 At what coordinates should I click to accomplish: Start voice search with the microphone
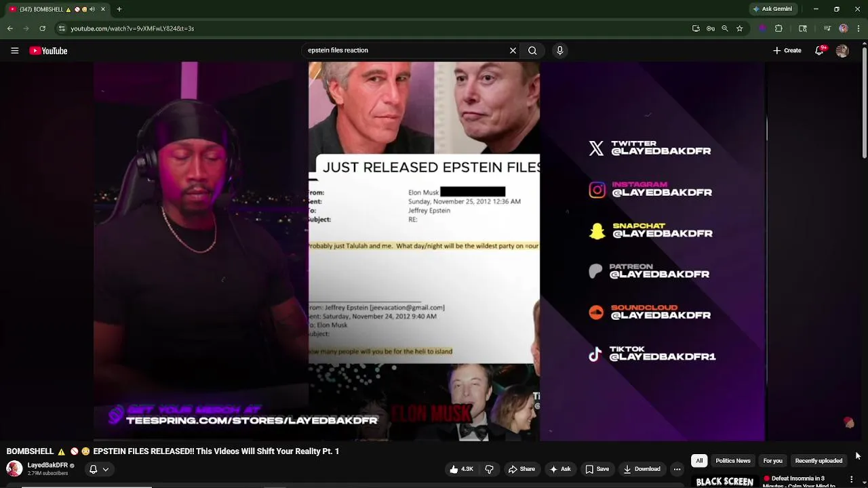tap(559, 50)
